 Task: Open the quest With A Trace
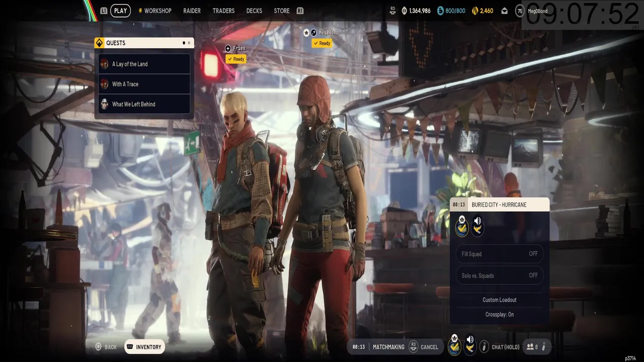(144, 84)
